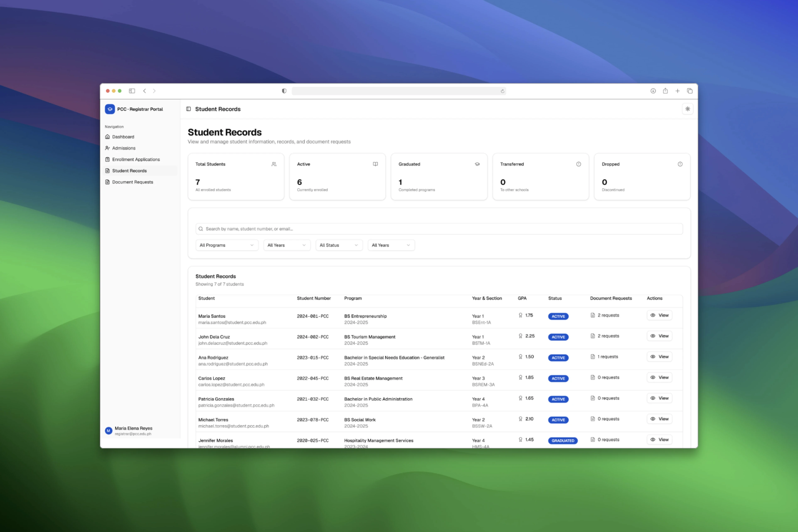Screen dimensions: 798x532
Task: Open the first All Years dropdown
Action: (x=287, y=245)
